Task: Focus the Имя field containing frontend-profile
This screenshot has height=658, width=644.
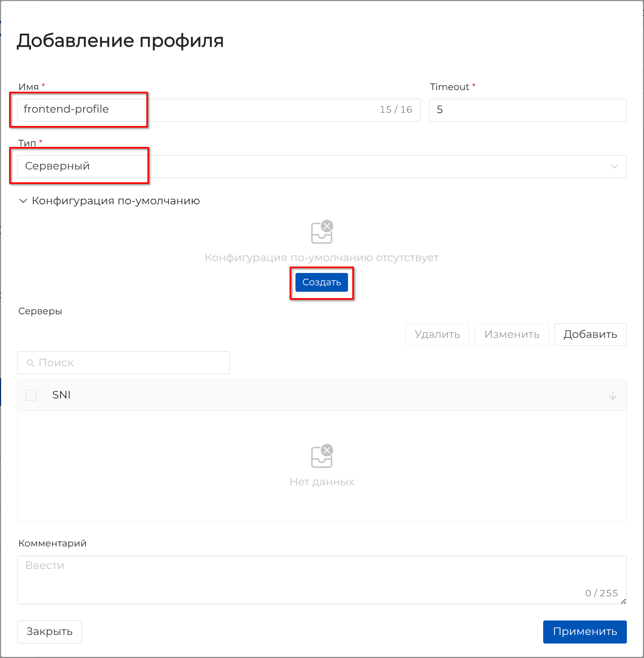Action: pos(198,109)
